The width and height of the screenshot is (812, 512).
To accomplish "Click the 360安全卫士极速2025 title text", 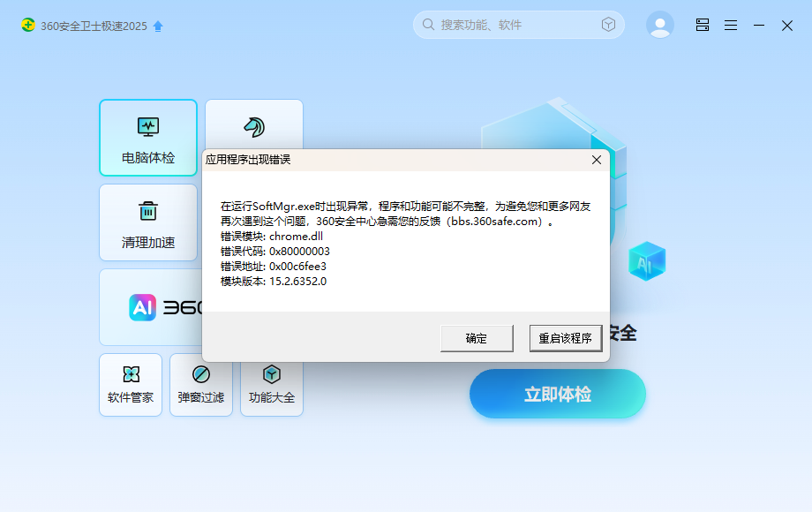I will [94, 26].
